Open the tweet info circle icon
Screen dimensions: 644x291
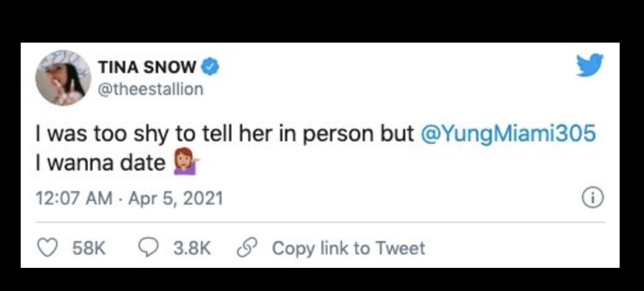[592, 199]
